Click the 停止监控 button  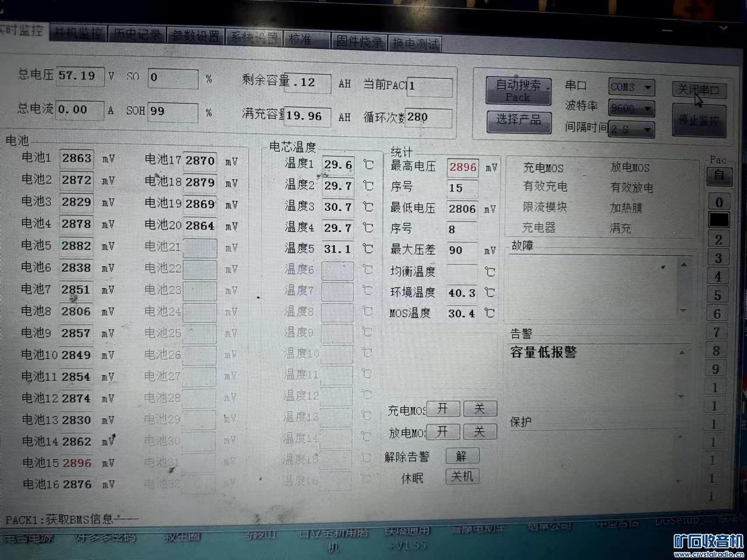pos(699,120)
